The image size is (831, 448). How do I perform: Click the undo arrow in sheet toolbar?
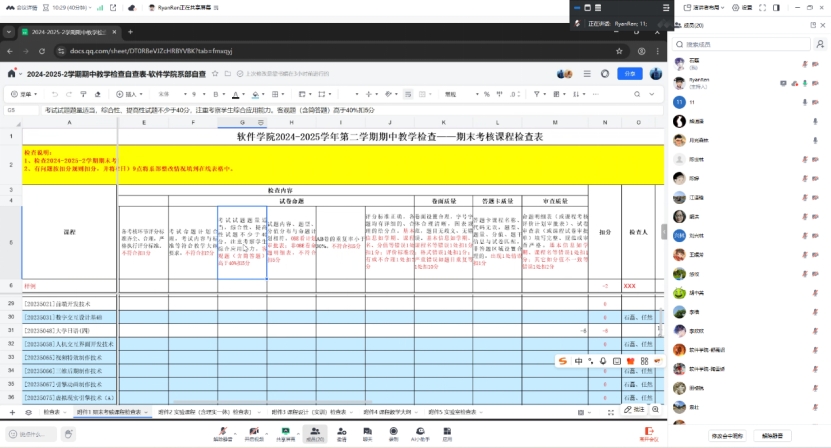[x=57, y=94]
